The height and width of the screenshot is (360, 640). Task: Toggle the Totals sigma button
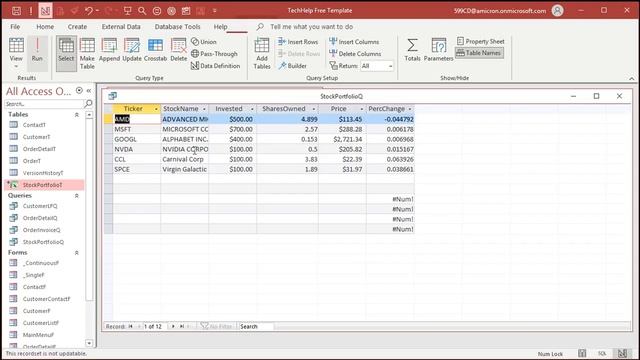pos(412,49)
